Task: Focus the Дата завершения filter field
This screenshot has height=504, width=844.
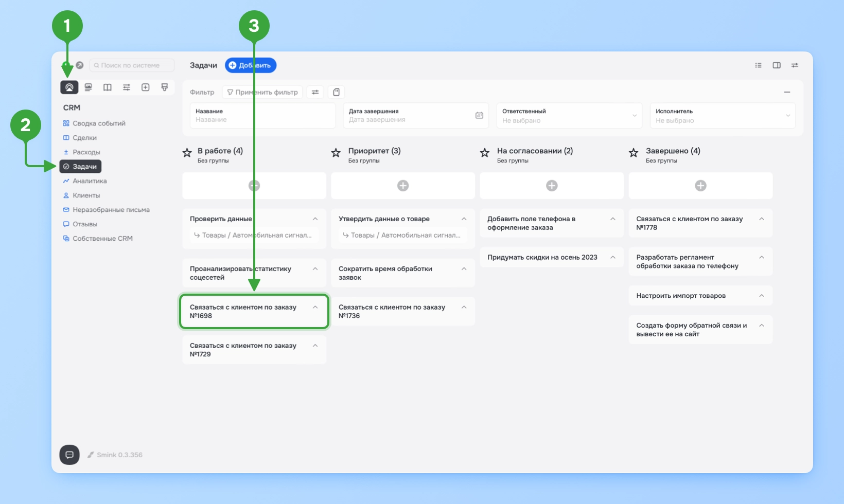Action: click(416, 116)
